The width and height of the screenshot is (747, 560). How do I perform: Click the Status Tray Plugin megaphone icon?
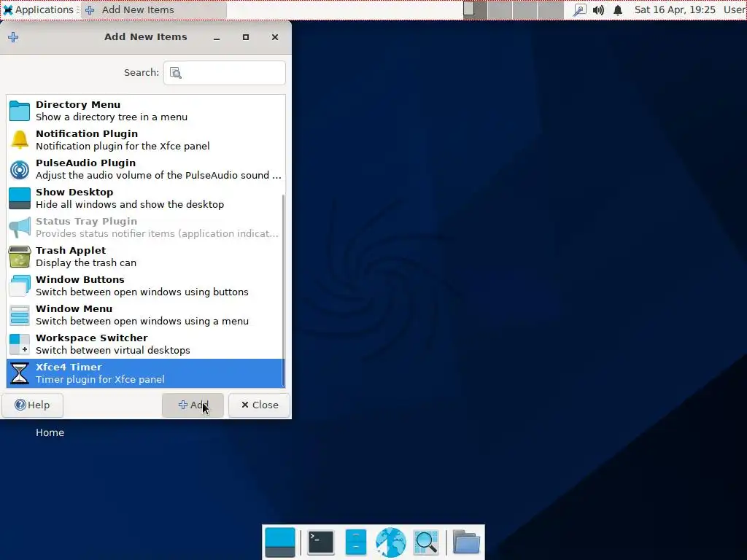pos(20,227)
